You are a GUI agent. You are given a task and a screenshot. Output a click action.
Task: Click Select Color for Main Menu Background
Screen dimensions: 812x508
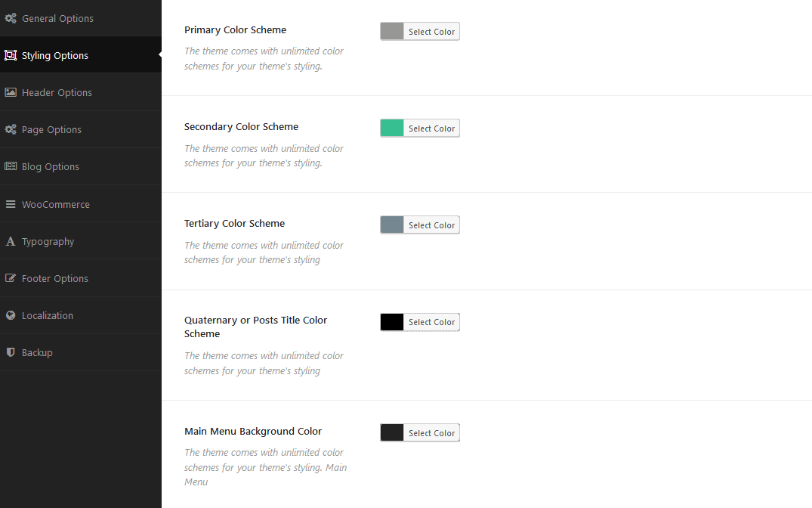point(431,433)
